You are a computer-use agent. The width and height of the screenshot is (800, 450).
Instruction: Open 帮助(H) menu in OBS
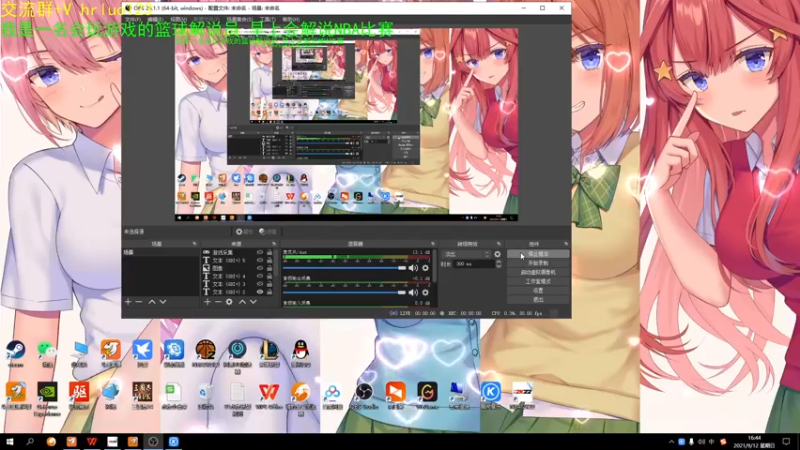(x=291, y=19)
